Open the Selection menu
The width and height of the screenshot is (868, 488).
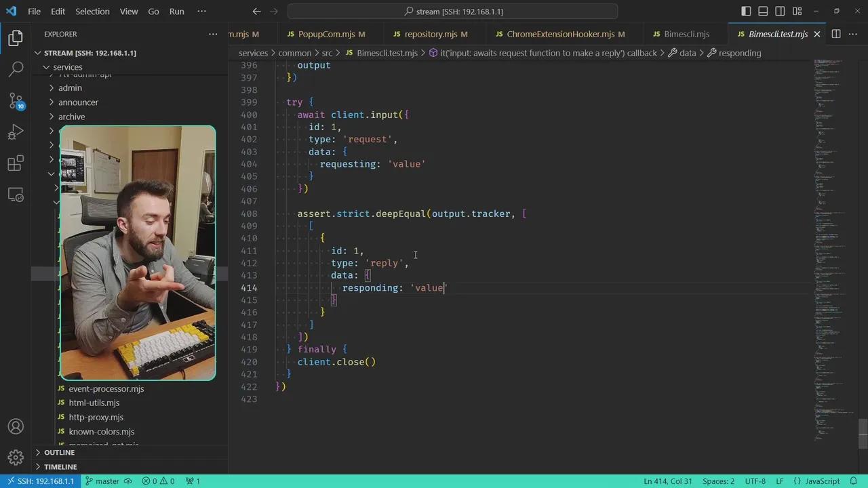tap(92, 12)
